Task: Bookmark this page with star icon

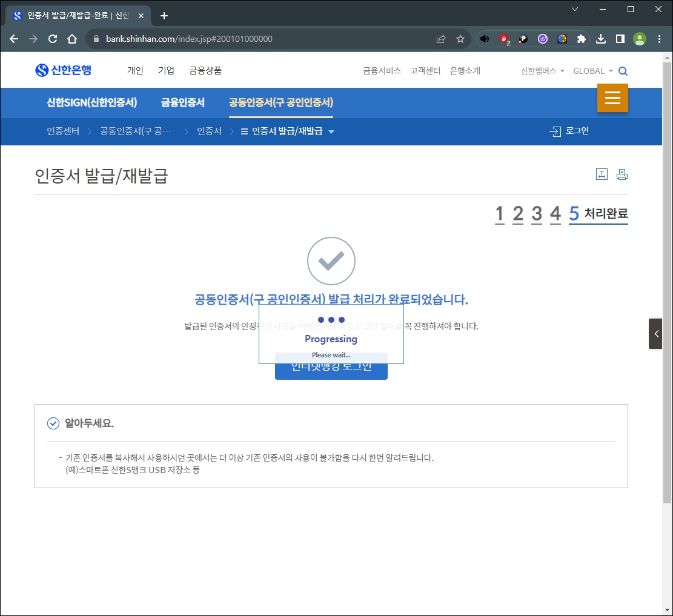Action: coord(460,39)
